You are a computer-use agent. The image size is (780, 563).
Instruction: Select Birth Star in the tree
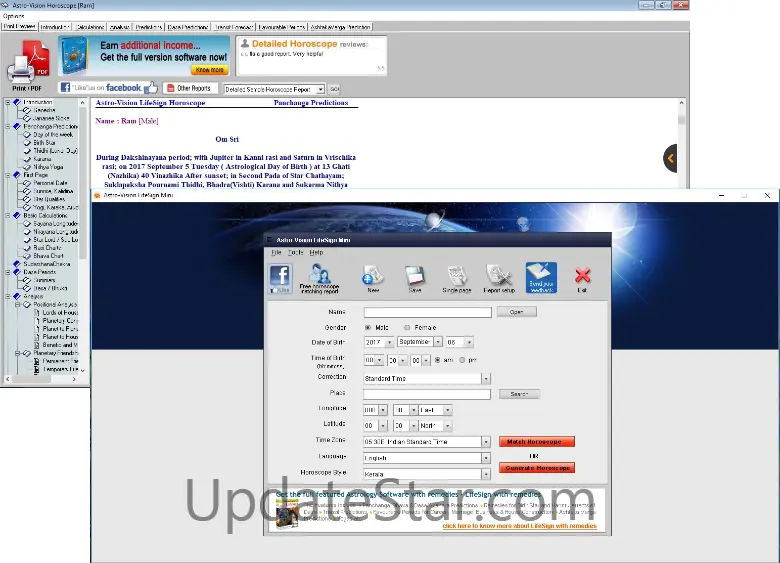coord(44,143)
